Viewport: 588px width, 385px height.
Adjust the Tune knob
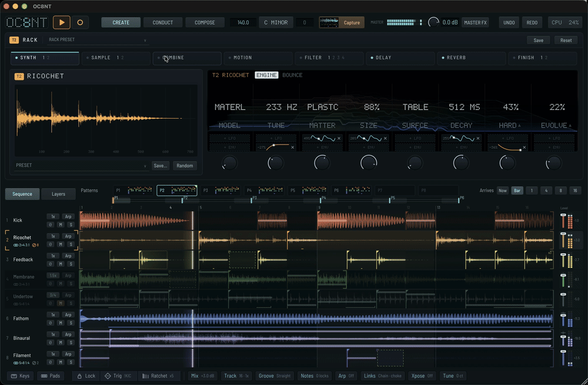tap(275, 163)
